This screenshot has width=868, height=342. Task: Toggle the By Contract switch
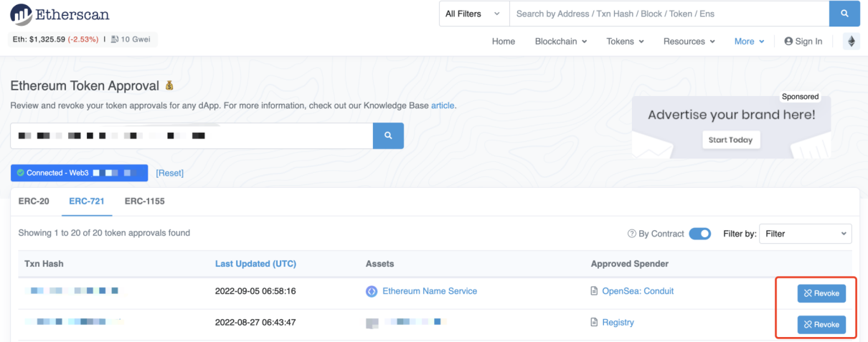(x=699, y=234)
